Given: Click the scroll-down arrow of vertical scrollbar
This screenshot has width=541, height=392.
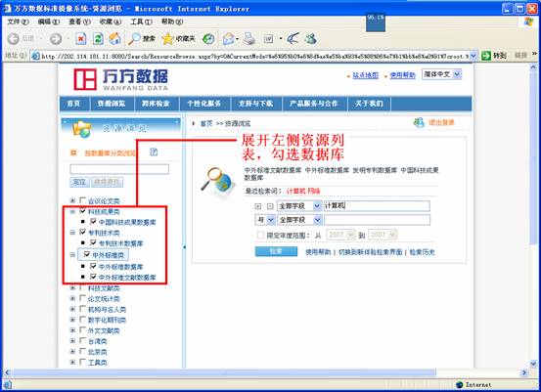Looking at the screenshot, I should coord(533,364).
